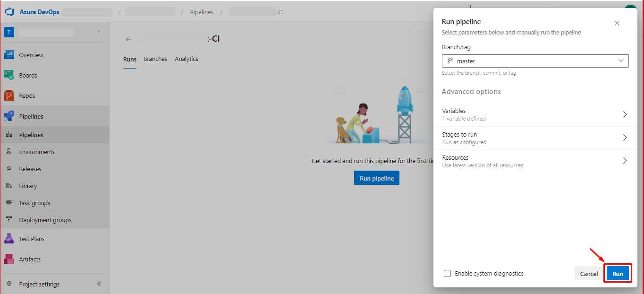Open Project settings link

coord(39,284)
